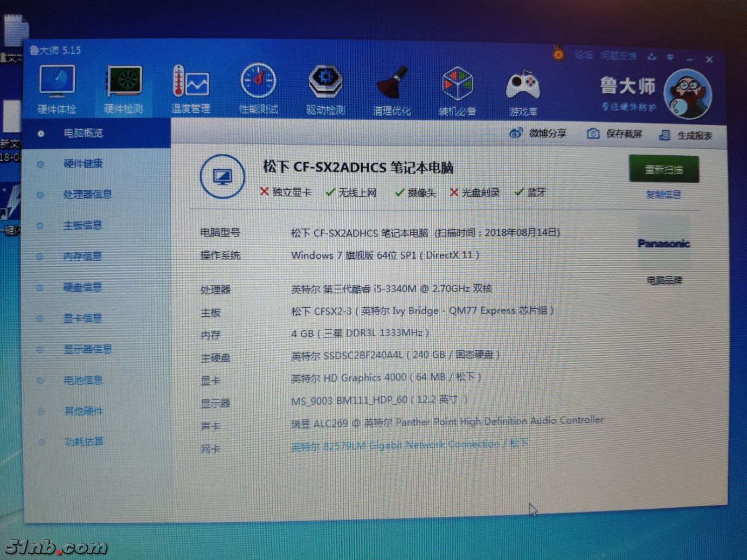Select the 硬件检测 hardware detection icon
Viewport: 747px width, 560px height.
pos(123,89)
